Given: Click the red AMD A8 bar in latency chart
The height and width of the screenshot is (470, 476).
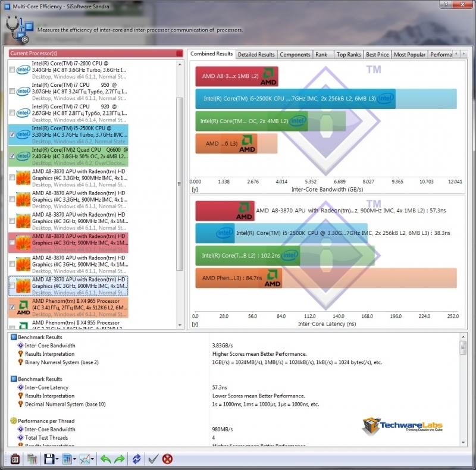Looking at the screenshot, I should 225,211.
